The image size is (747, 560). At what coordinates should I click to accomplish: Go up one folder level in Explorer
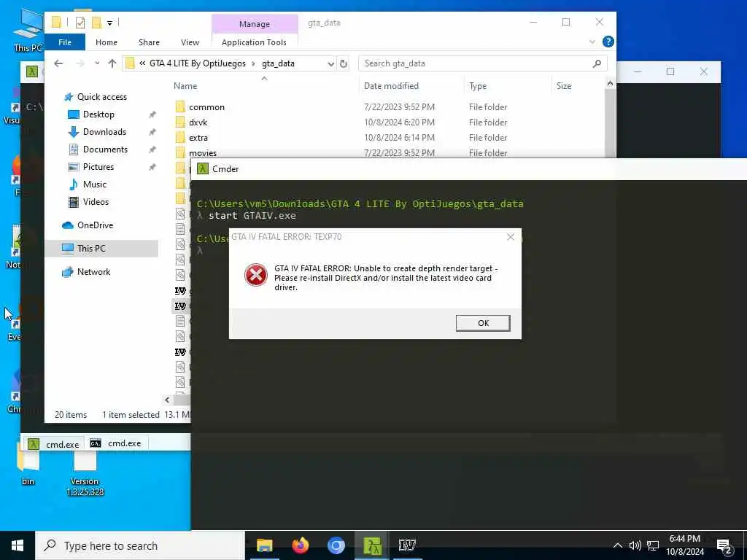[112, 63]
